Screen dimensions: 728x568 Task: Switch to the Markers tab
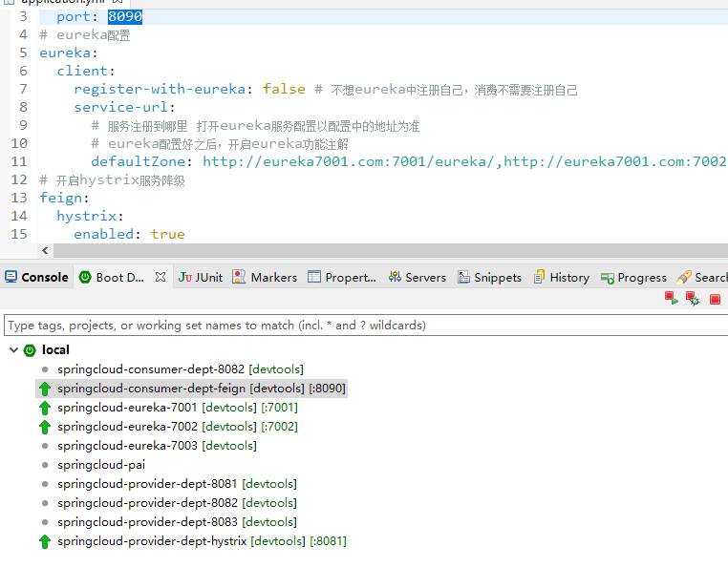265,277
